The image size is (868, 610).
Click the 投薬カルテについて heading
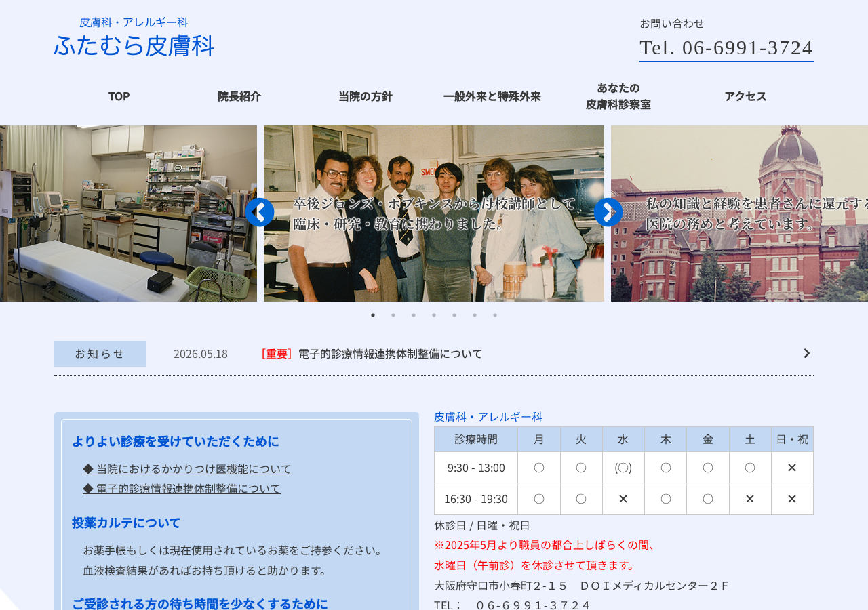(126, 523)
